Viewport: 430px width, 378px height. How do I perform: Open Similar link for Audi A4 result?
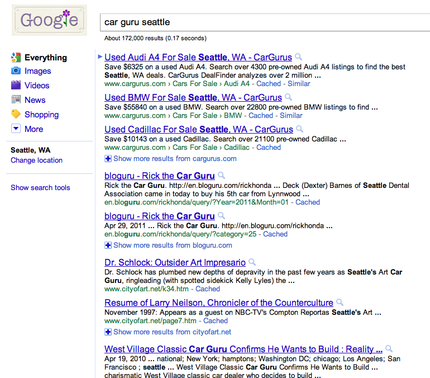(299, 84)
